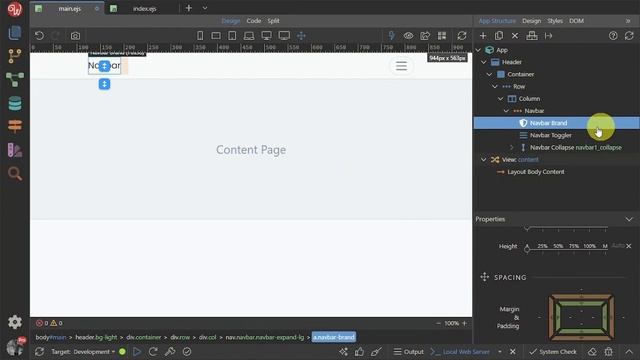Click the hamburger toggler on page
The width and height of the screenshot is (640, 360).
click(x=401, y=66)
